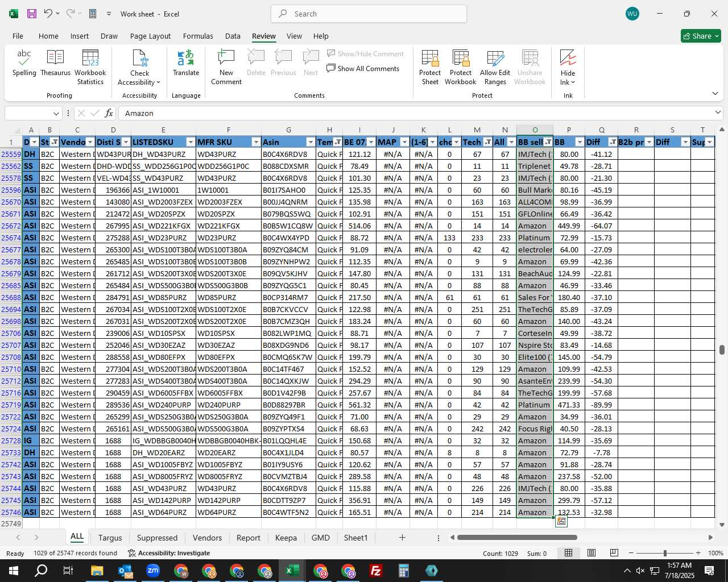Click the Share button
The image size is (728, 582).
pyautogui.click(x=701, y=36)
